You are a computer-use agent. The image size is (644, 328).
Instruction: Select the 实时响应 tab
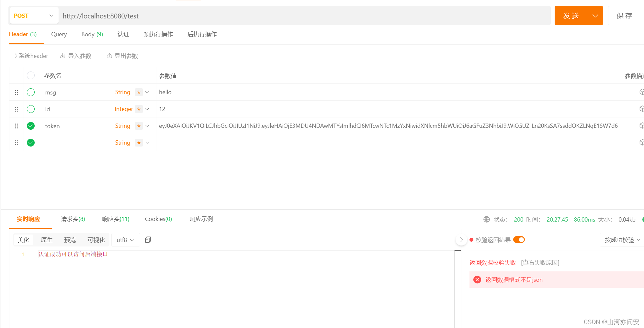(x=28, y=219)
